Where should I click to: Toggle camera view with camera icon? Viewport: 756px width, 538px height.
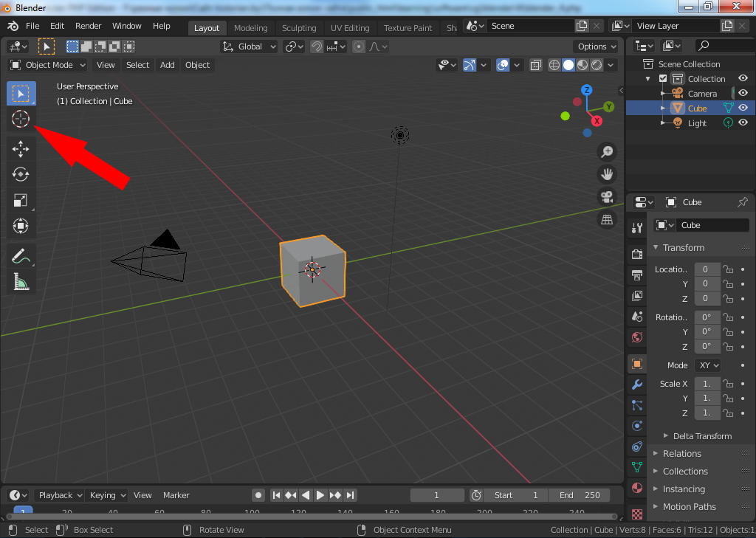coord(607,197)
